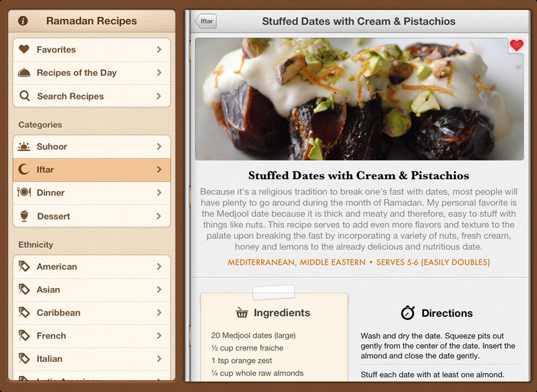Click the Ramadan Recipes sidebar title
Image resolution: width=537 pixels, height=392 pixels.
point(91,21)
